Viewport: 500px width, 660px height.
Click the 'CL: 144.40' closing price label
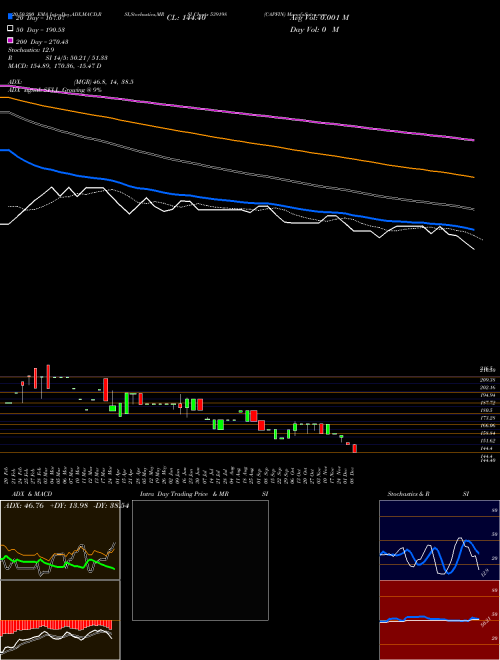pos(186,18)
